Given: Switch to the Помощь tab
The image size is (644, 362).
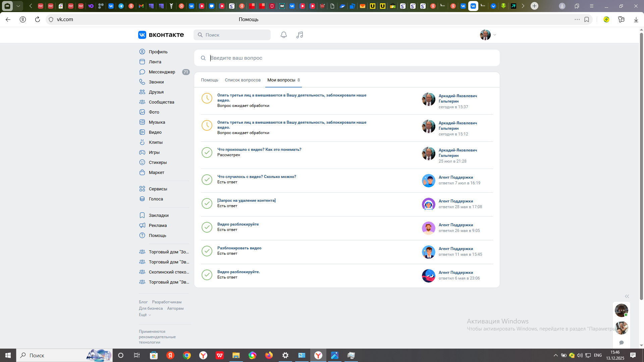Looking at the screenshot, I should point(209,80).
